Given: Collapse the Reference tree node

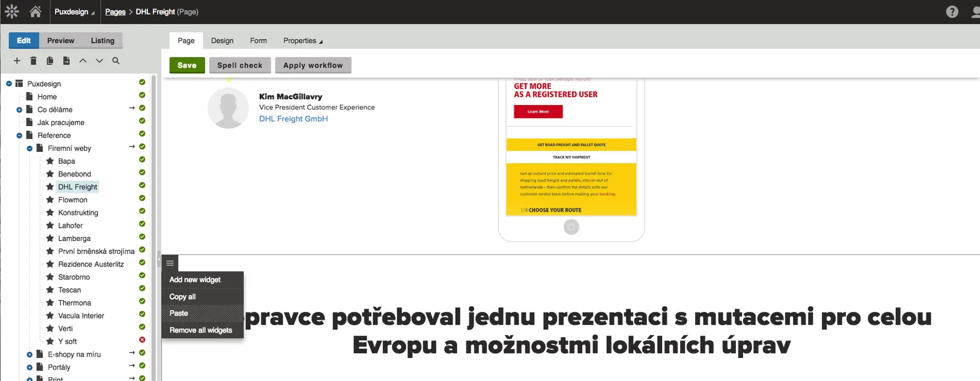Looking at the screenshot, I should pyautogui.click(x=19, y=136).
